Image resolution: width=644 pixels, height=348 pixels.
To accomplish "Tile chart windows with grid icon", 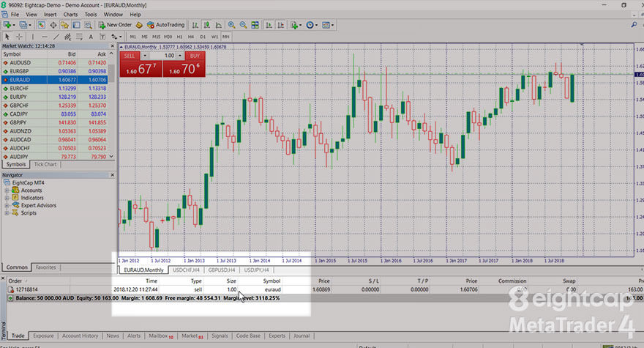I will point(255,25).
